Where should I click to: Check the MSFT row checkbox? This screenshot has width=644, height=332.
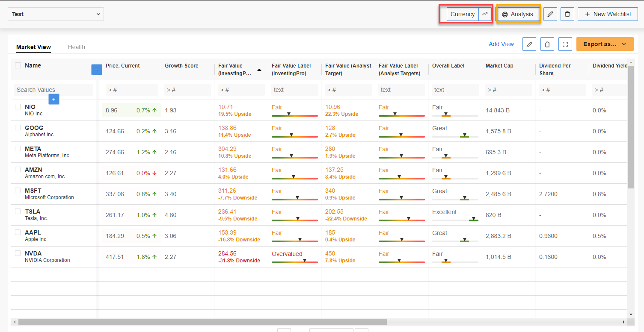[x=18, y=190]
